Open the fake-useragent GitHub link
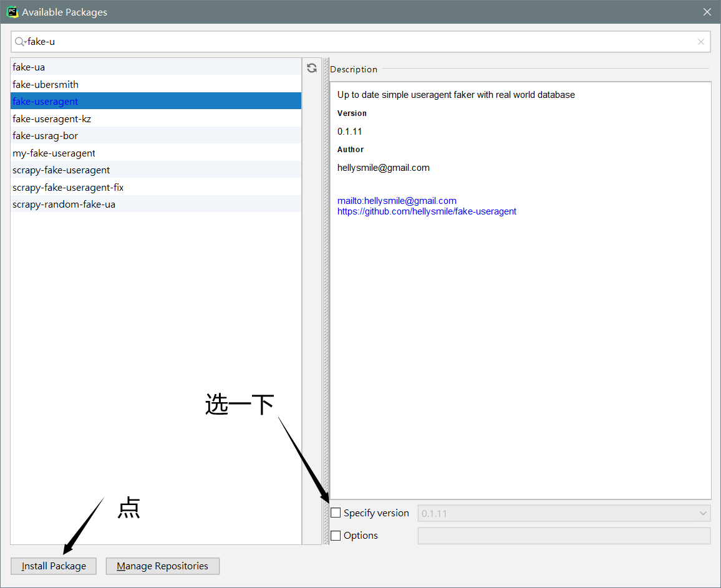721x588 pixels. [427, 211]
